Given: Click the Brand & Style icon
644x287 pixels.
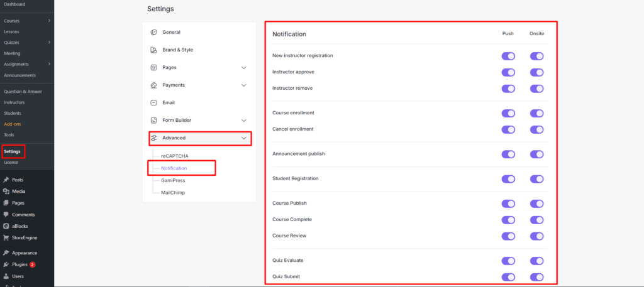Looking at the screenshot, I should (x=154, y=50).
